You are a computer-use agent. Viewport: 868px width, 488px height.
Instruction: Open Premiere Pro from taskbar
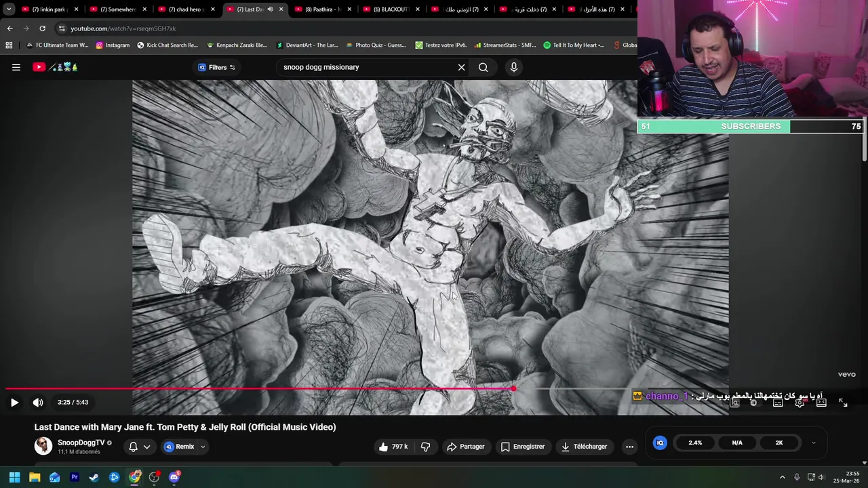75,477
